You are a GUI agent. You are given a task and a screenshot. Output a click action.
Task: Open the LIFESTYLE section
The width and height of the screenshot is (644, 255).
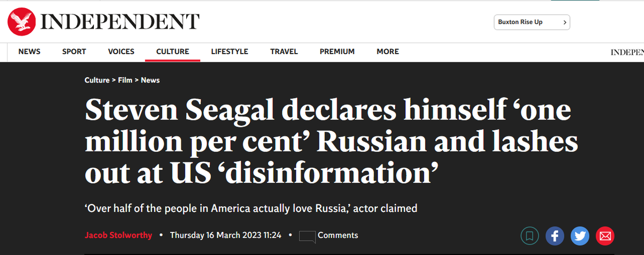pyautogui.click(x=230, y=51)
